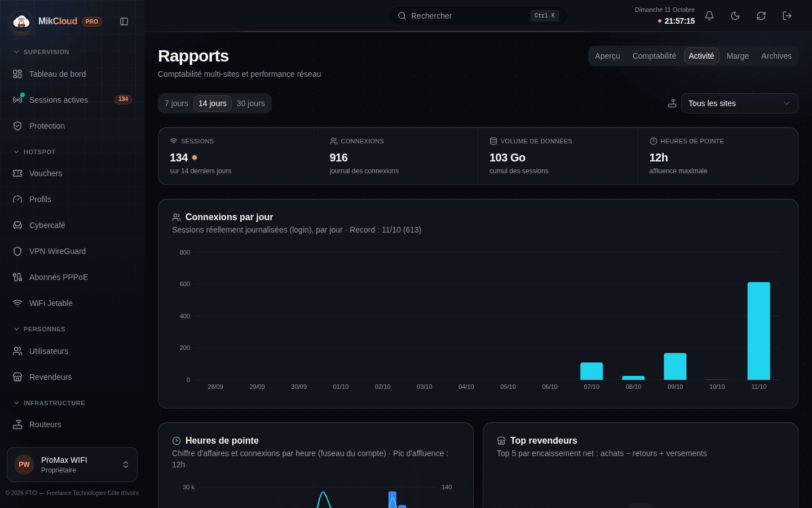Click the MikCloud logo
The width and height of the screenshot is (812, 508).
(x=21, y=21)
